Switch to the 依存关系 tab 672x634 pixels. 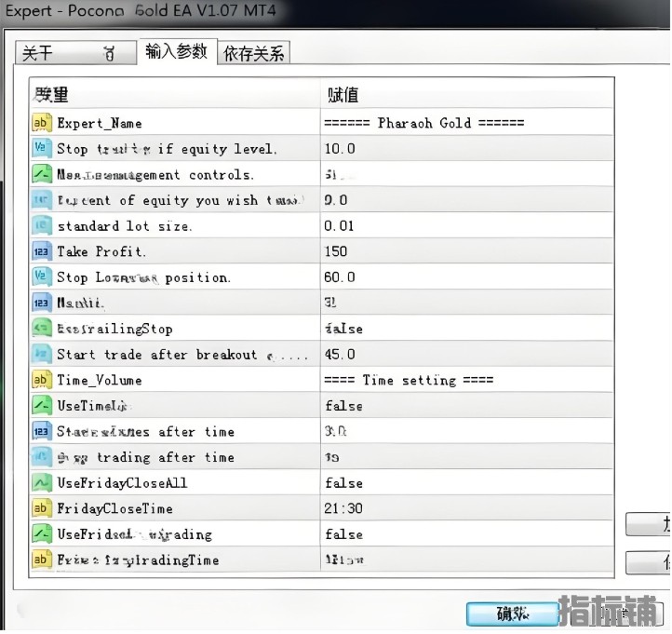coord(254,54)
